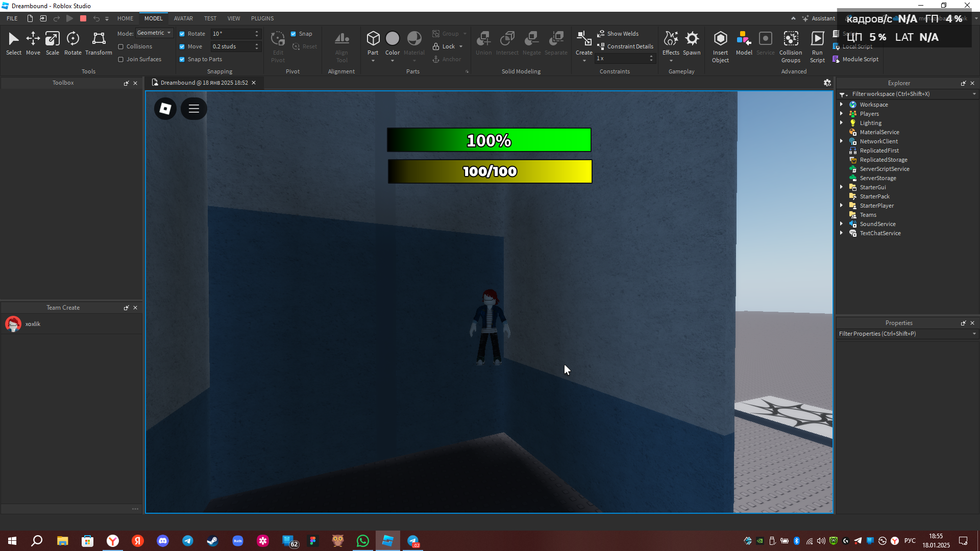Open viewport settings gear
The image size is (980, 551).
point(827,83)
